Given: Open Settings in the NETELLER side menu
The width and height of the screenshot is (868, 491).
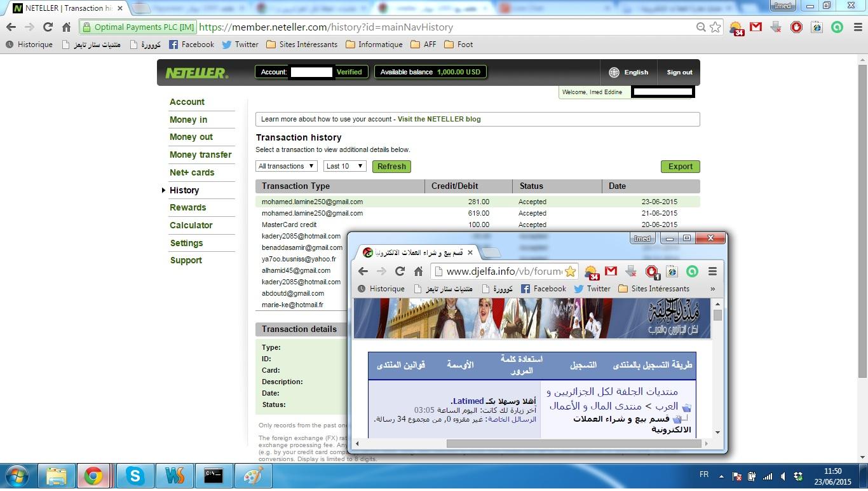Looking at the screenshot, I should coord(186,243).
